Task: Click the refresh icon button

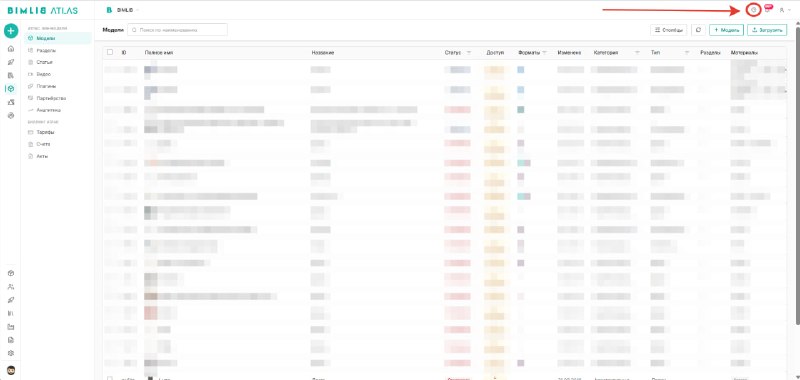Action: tap(698, 30)
